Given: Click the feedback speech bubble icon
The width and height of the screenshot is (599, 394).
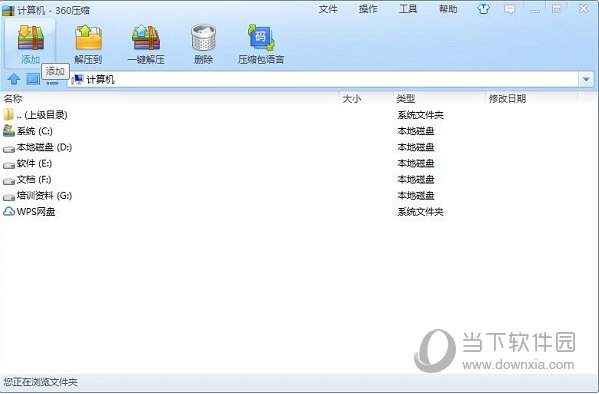Looking at the screenshot, I should [509, 9].
